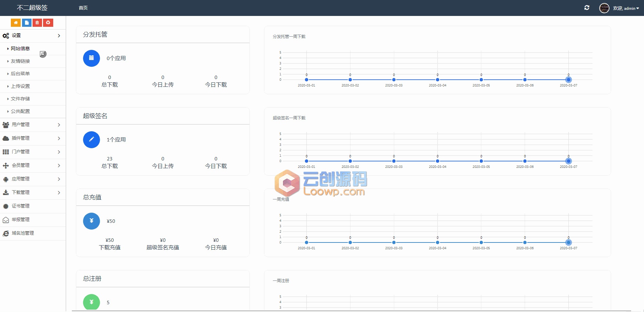Click the 域名池管理 browser icon
The image size is (644, 312).
coord(6,233)
